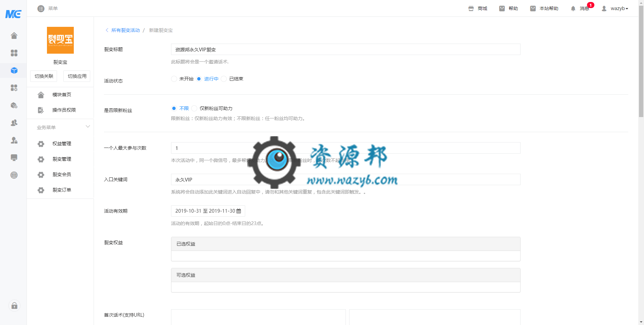Open the menu toggle icon beside 菜单
Image resolution: width=644 pixels, height=325 pixels.
pos(41,8)
